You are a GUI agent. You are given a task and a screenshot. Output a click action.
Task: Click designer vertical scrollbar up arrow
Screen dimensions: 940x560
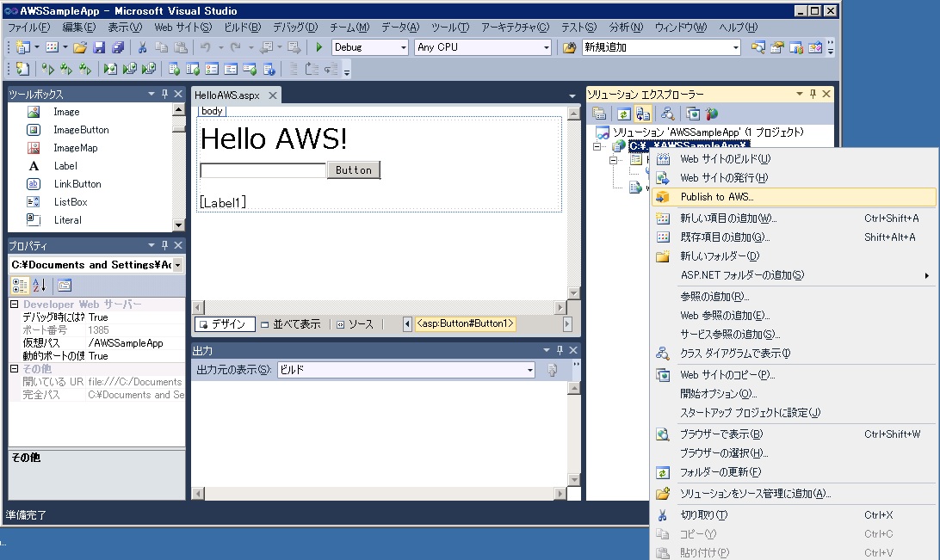click(573, 114)
